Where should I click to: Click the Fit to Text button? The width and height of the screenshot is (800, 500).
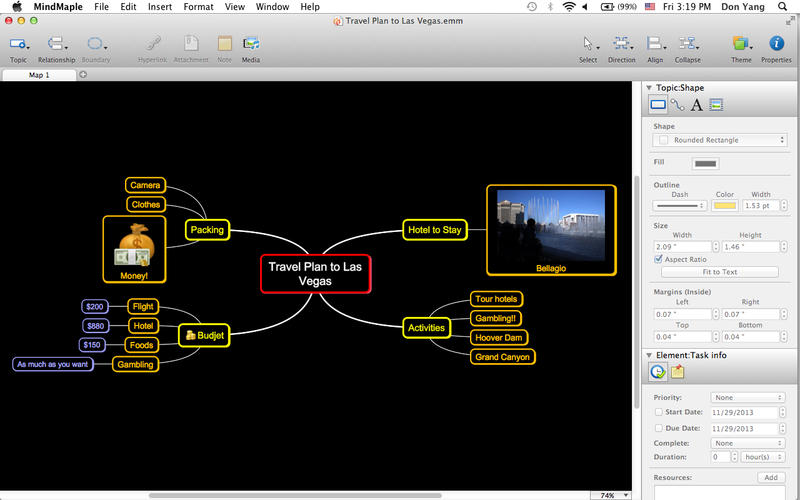click(719, 272)
